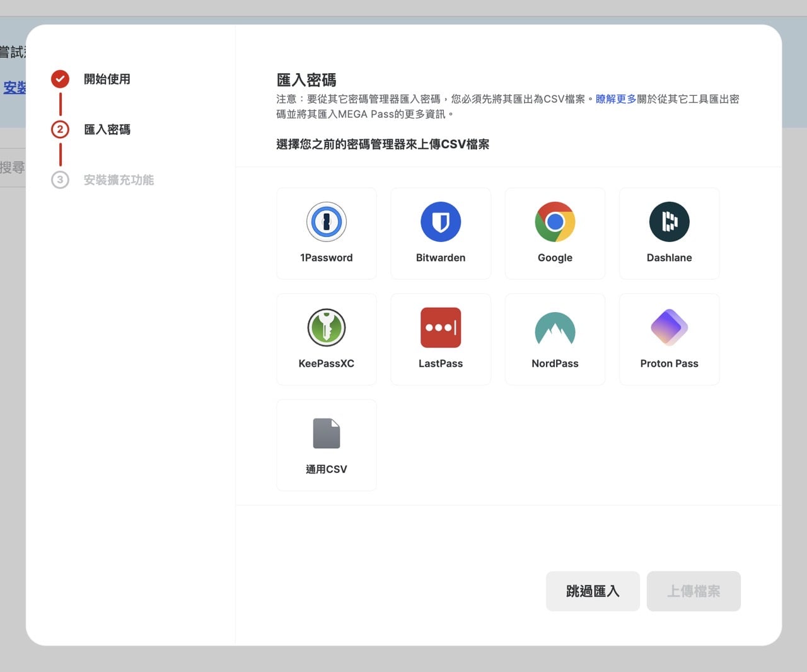Select the Dashlane logo icon
This screenshot has height=672, width=807.
669,222
